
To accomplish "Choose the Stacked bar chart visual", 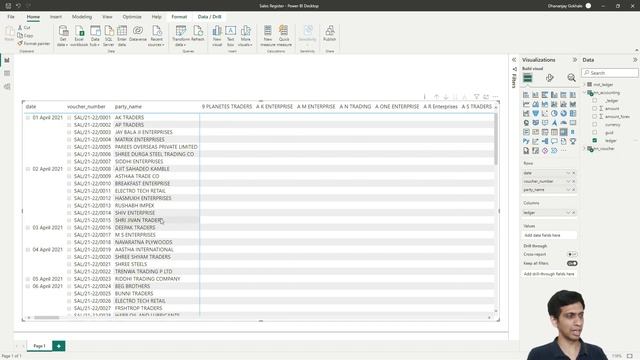I will pyautogui.click(x=526, y=95).
